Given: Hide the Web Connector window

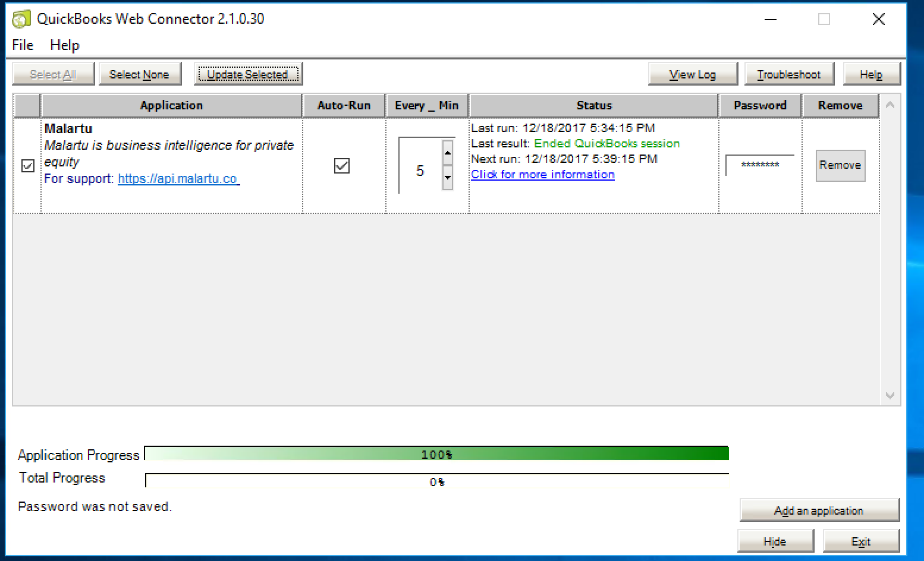Looking at the screenshot, I should click(775, 541).
